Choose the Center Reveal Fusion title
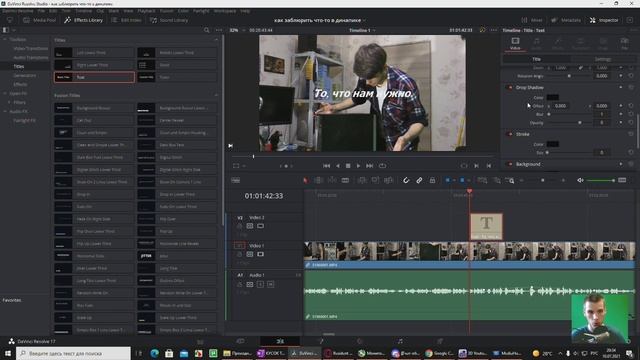This screenshot has width=640, height=360. pos(177,120)
